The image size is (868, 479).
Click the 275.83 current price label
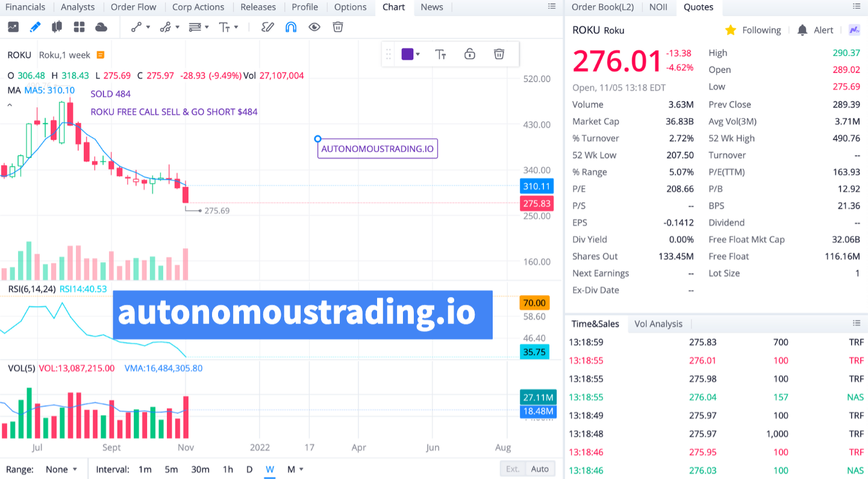pos(537,204)
